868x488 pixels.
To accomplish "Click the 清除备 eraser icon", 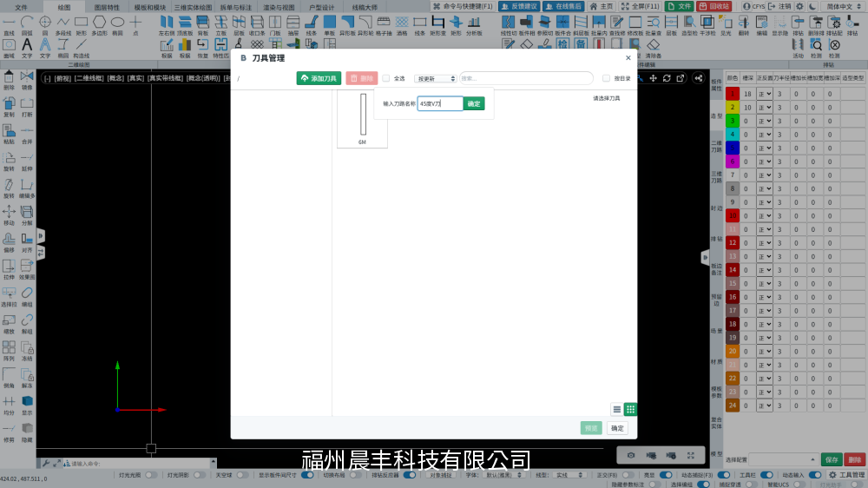I will point(654,48).
